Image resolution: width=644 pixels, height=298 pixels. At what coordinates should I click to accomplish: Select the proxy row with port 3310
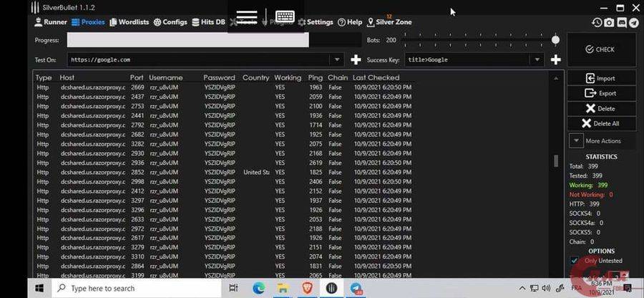[x=224, y=257]
